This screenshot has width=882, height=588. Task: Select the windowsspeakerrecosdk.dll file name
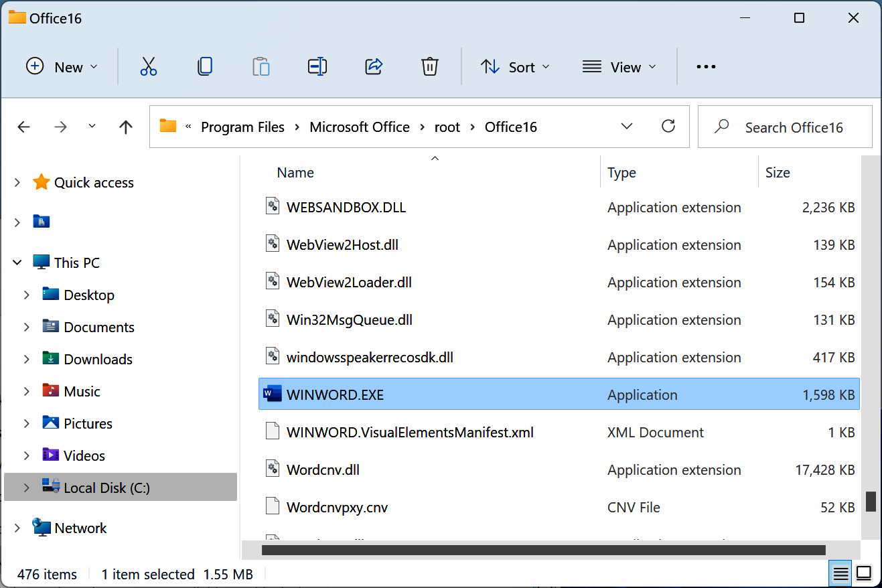(x=370, y=357)
